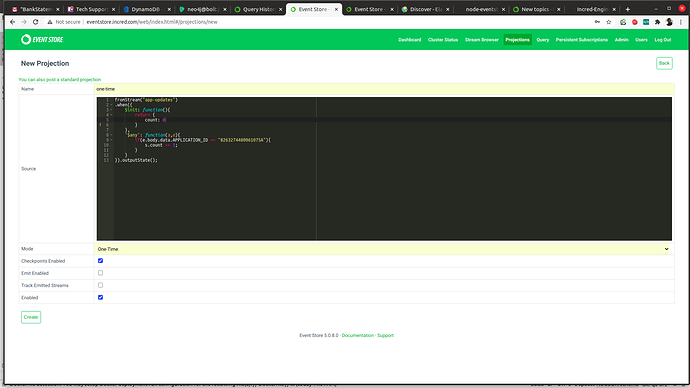Open the Stream Browser menu item
Viewport: 690px width, 388px height.
(481, 40)
